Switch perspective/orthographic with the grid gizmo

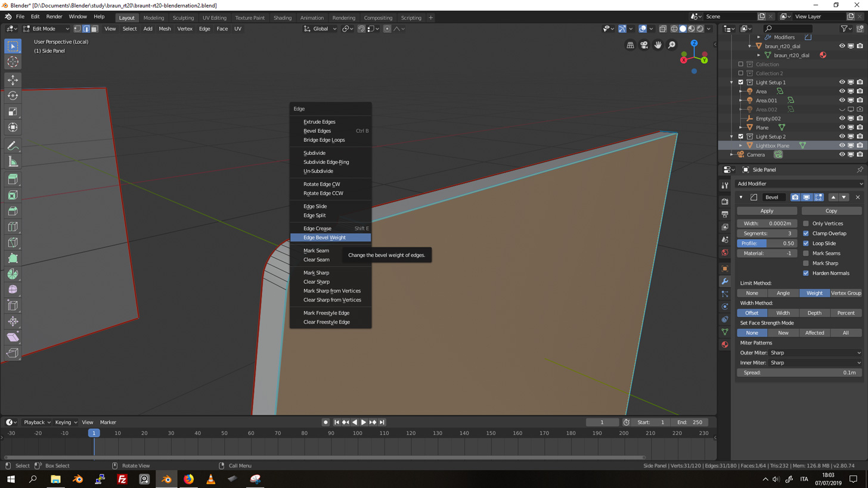[x=630, y=45]
